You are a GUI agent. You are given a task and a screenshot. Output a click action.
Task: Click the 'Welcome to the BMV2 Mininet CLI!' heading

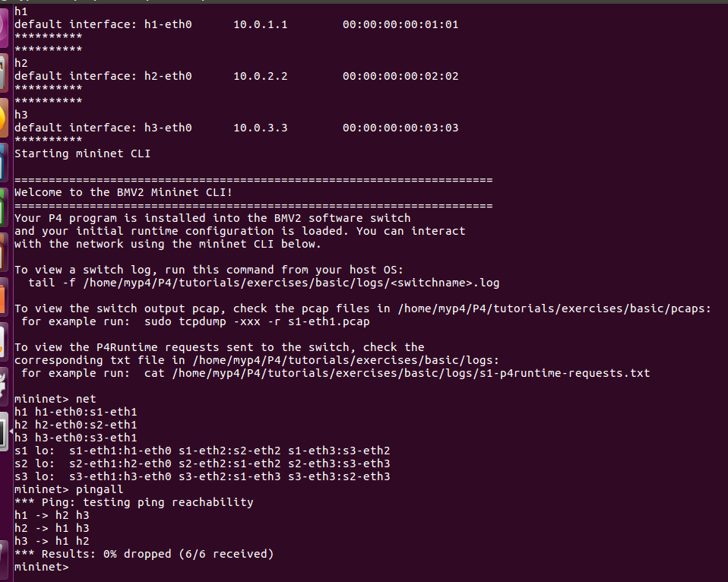click(x=123, y=192)
